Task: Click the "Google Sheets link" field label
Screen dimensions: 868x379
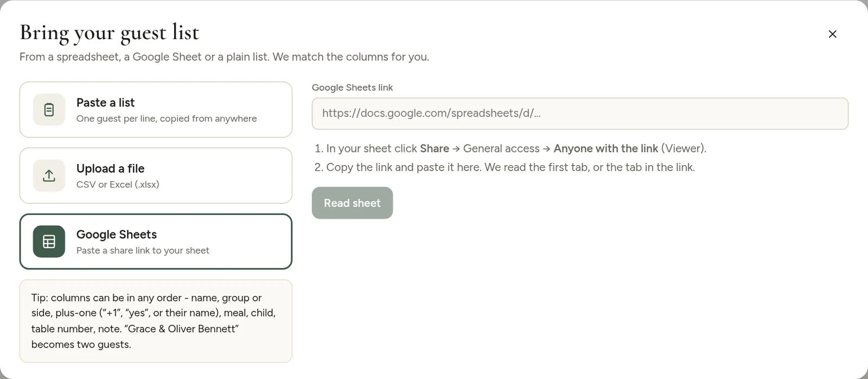Action: (352, 87)
